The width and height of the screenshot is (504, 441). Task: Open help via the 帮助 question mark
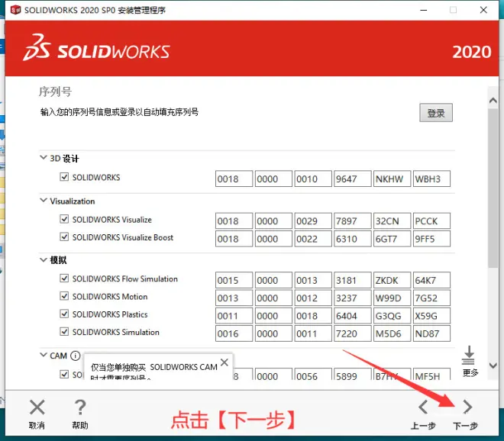pyautogui.click(x=80, y=414)
